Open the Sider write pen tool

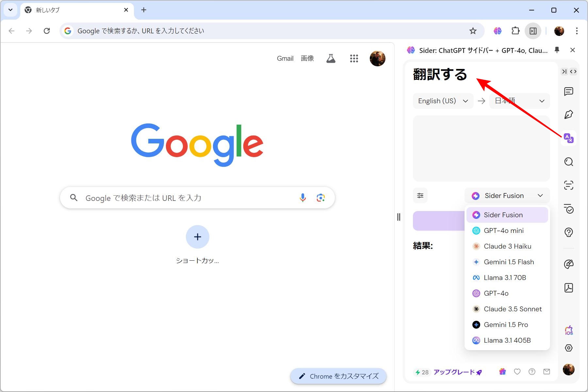569,115
